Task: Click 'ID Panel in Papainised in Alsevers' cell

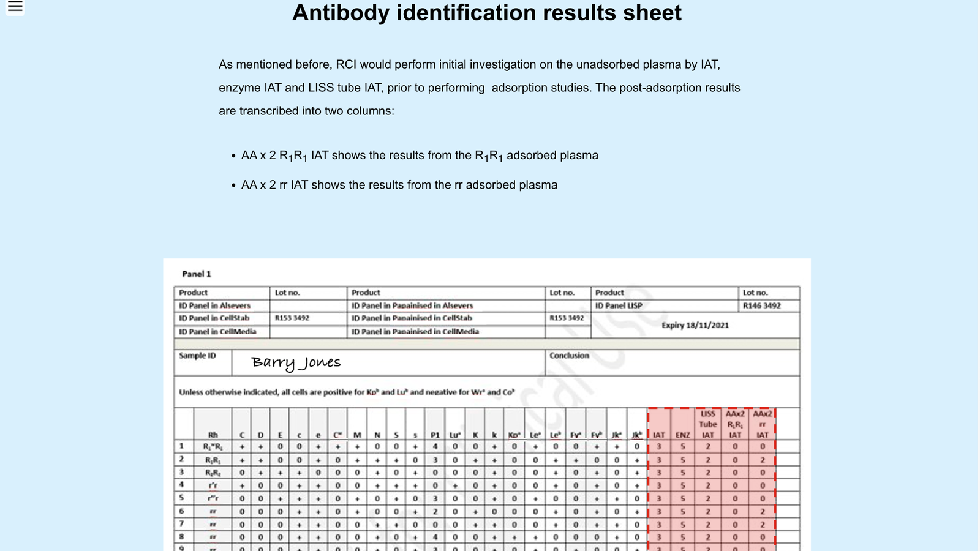Action: pos(412,305)
